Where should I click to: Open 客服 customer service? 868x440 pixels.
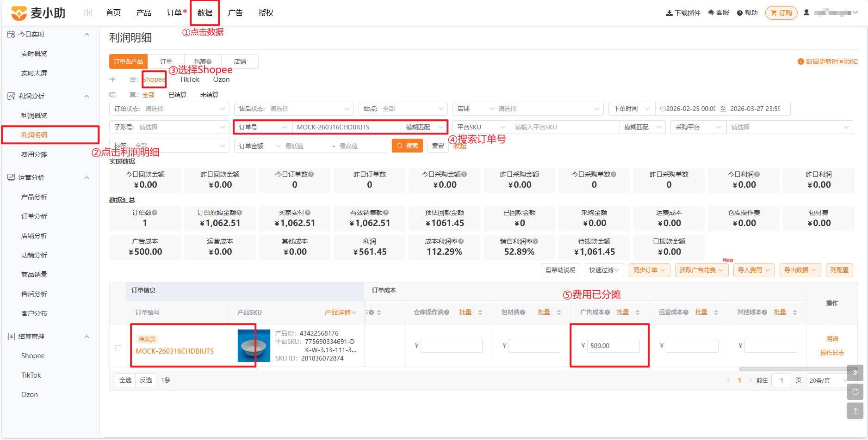click(x=719, y=12)
